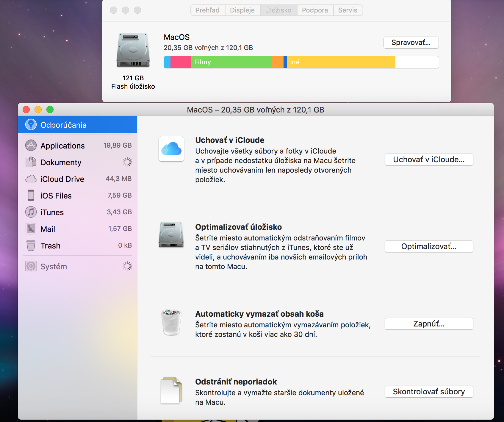Select the Úložisko tab
This screenshot has width=504, height=422.
[278, 10]
